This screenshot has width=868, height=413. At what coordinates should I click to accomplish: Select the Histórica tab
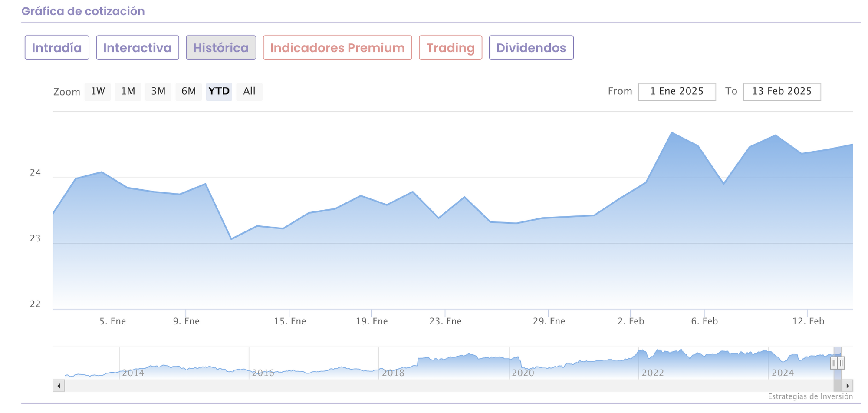tap(221, 48)
